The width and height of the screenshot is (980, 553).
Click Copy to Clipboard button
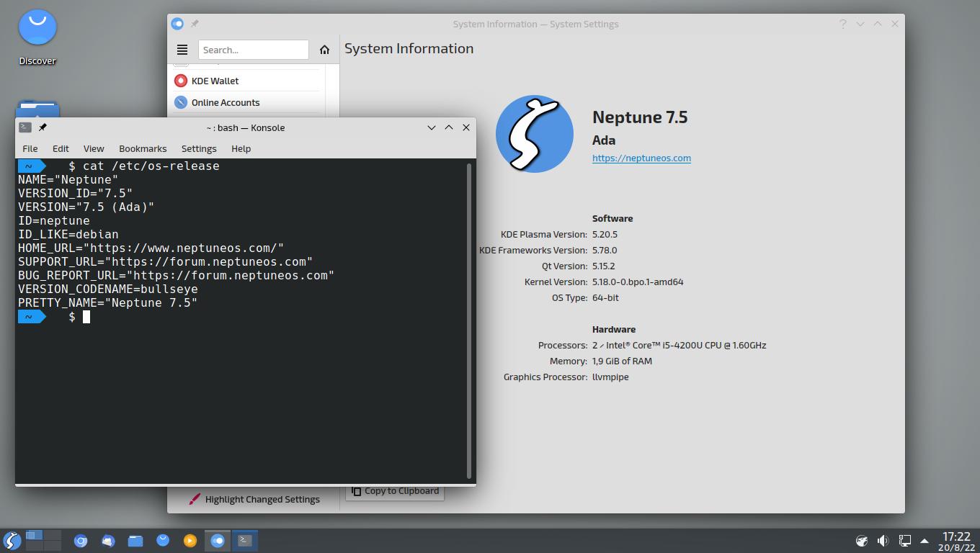point(395,491)
